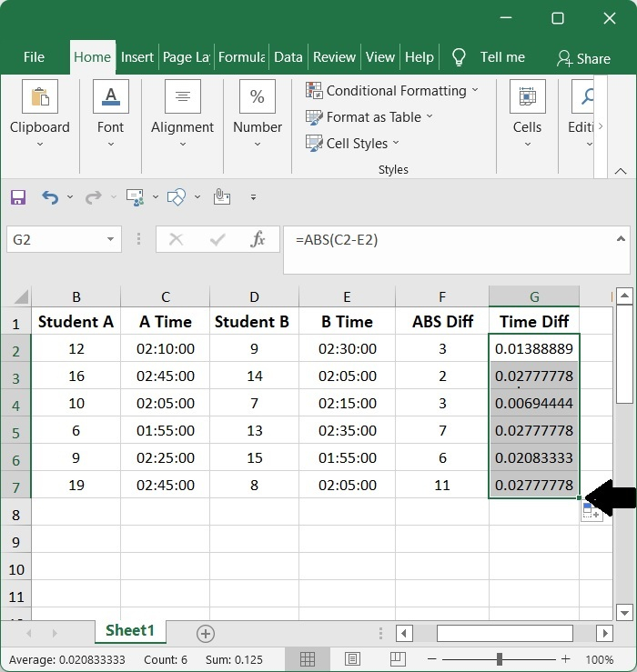Select column C header
The image size is (637, 672).
point(166,296)
